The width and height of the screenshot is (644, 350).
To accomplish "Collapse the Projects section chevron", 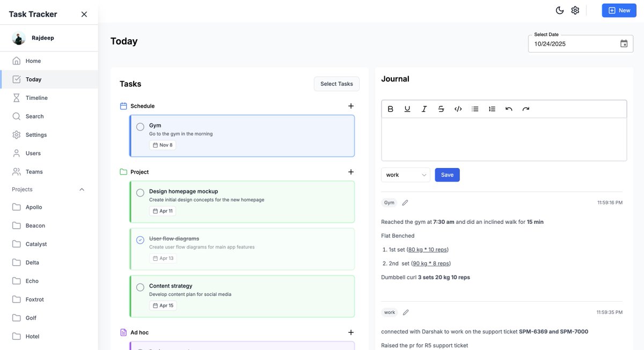I will pos(82,189).
